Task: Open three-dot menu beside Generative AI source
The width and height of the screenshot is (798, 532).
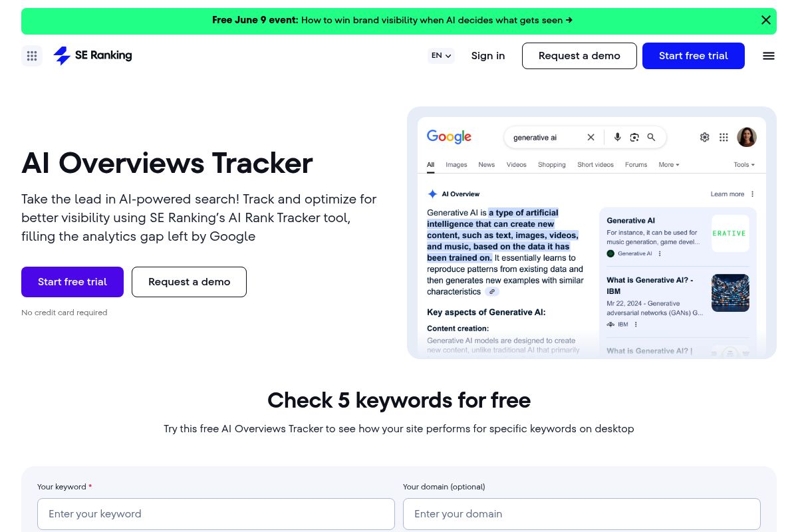Action: (x=660, y=253)
